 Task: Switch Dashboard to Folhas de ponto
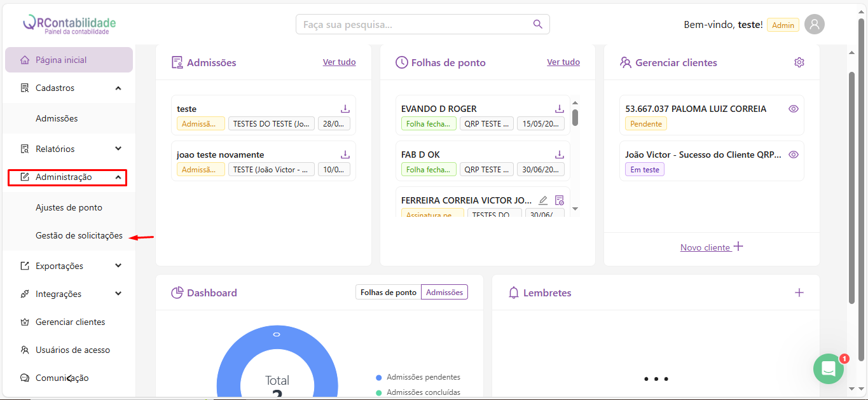pos(388,293)
